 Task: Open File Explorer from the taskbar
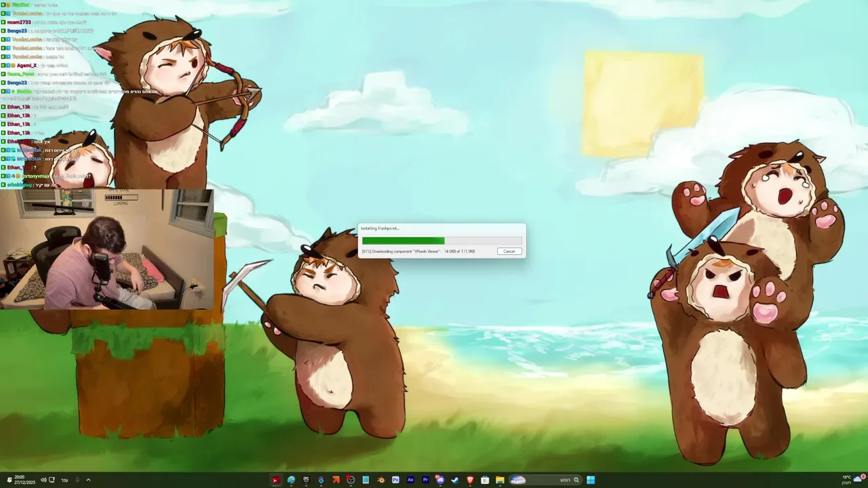500,480
